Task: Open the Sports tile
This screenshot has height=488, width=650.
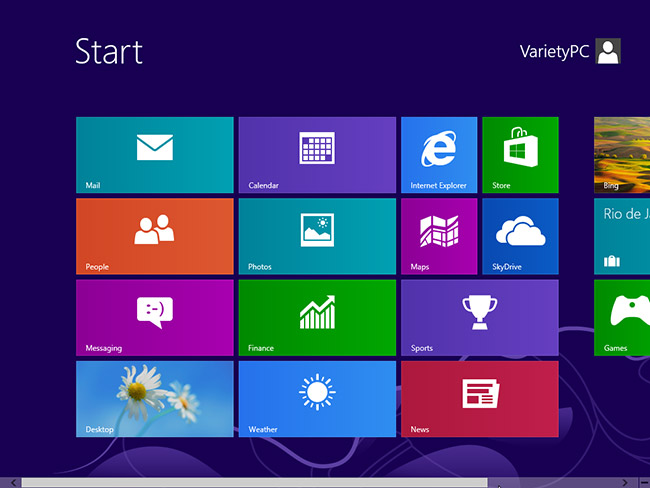Action: pos(480,318)
